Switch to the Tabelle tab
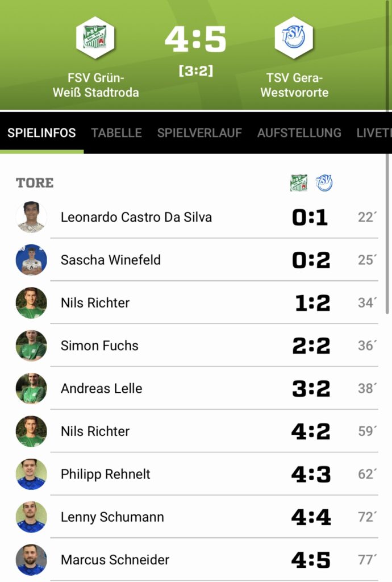The width and height of the screenshot is (392, 582). tap(116, 133)
